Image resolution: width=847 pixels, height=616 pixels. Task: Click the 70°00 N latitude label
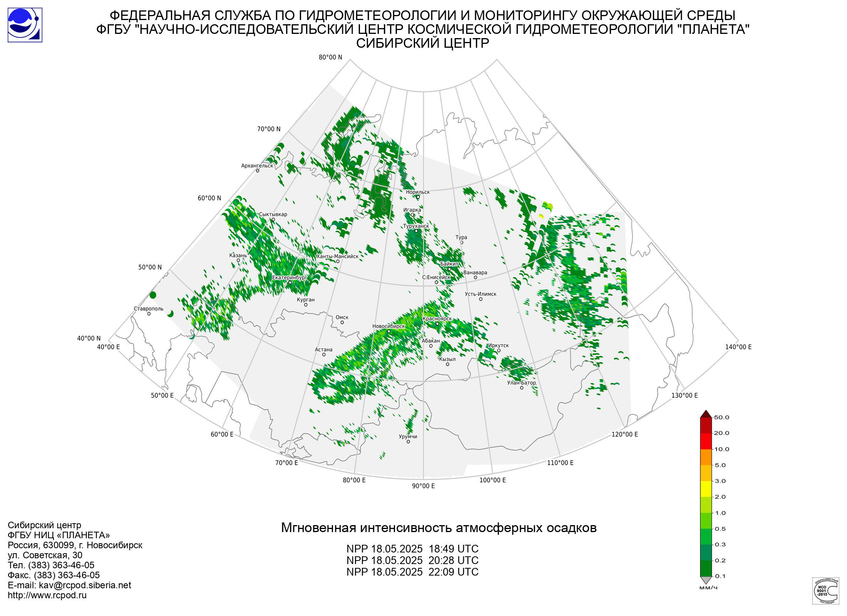pos(269,129)
